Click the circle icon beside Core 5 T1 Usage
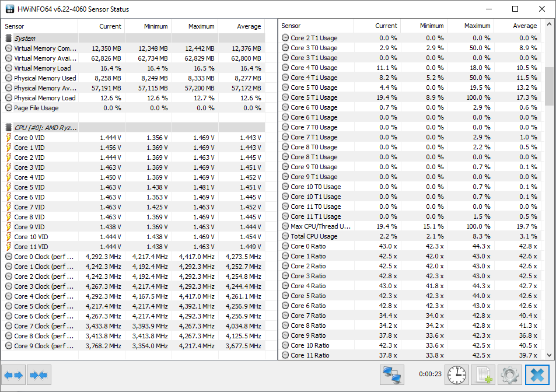Screen dimensions: 556x392 coord(285,97)
